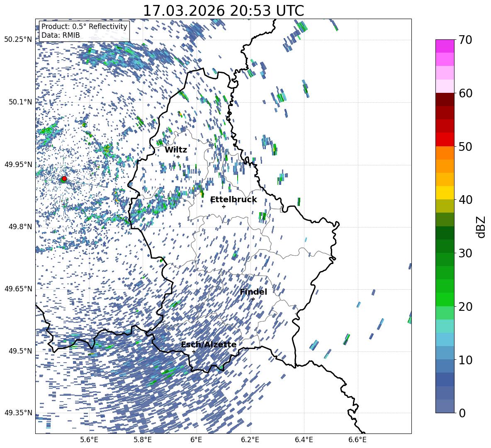The width and height of the screenshot is (491, 448).
Task: Click the colorbar tick value 50
Action: (x=465, y=146)
